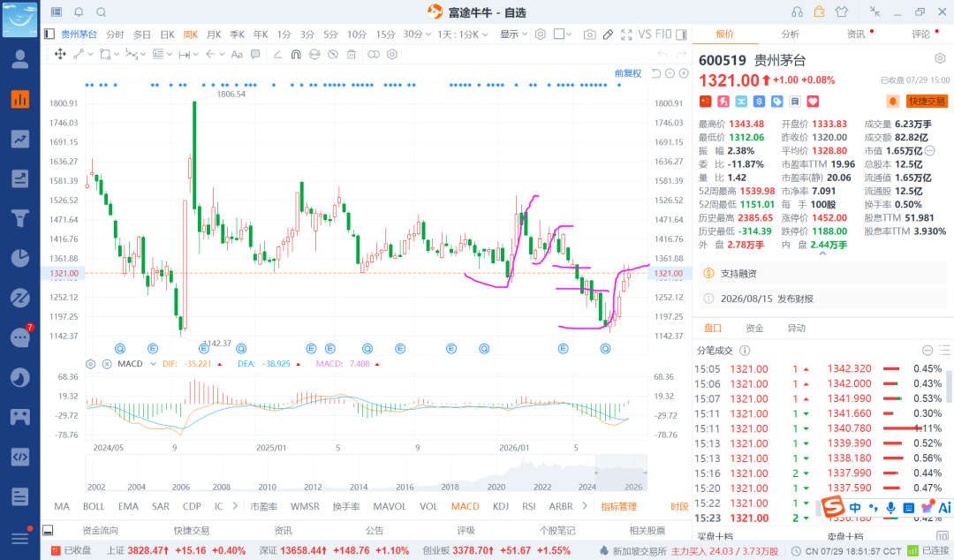Open the stock screener funnel sidebar icon
The image size is (954, 560).
[20, 218]
